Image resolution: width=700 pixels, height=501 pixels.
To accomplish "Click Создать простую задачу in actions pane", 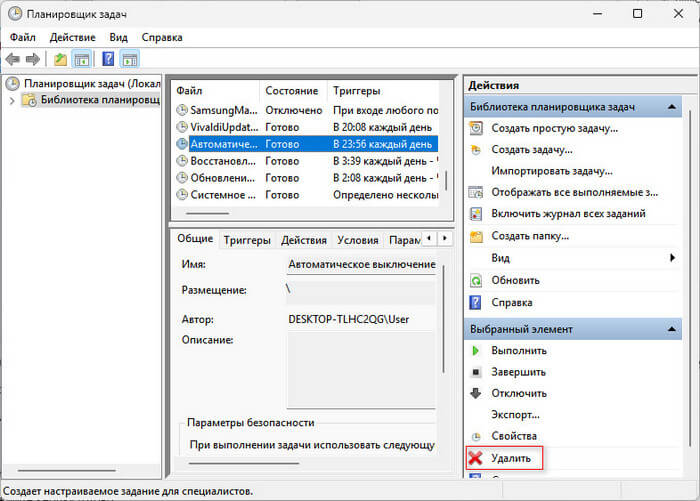I will click(554, 128).
